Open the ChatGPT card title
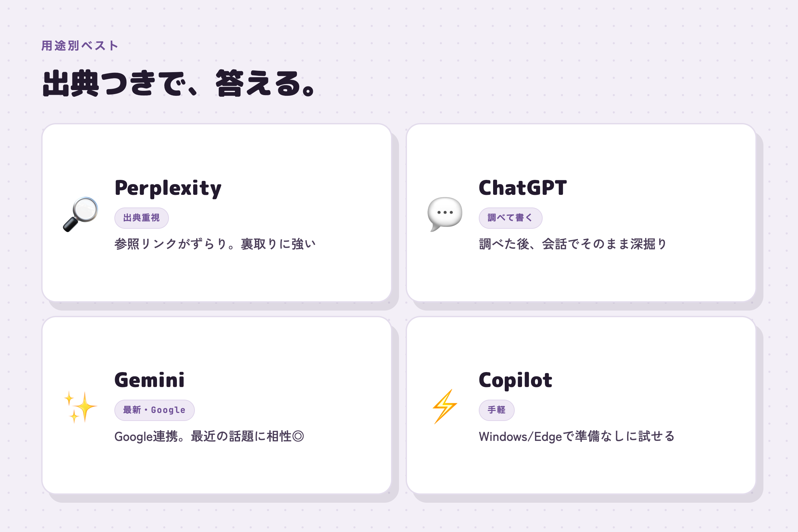The image size is (798, 532). click(523, 188)
